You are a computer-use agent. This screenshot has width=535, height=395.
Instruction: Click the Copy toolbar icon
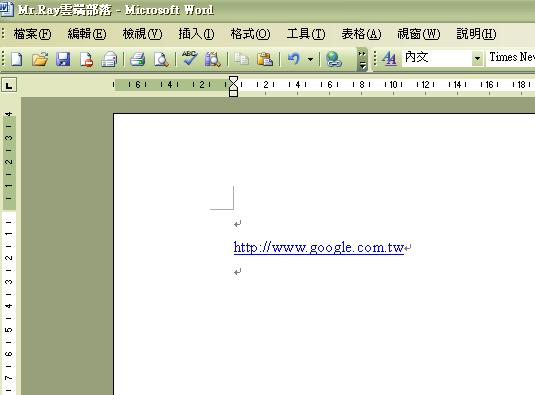[x=242, y=59]
